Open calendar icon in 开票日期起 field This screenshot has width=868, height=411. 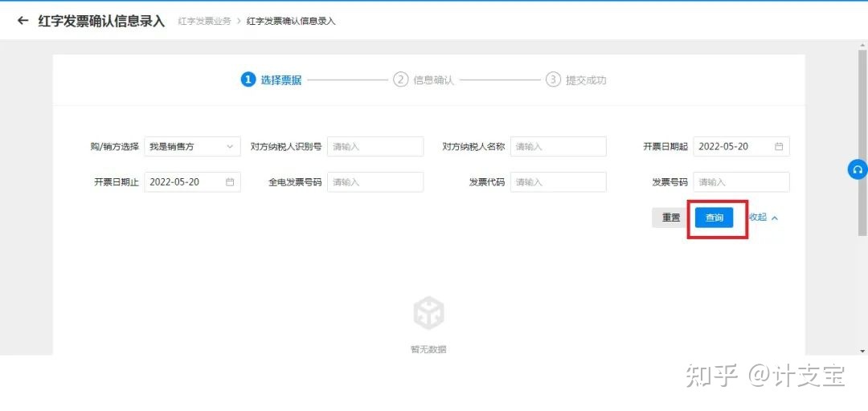(779, 147)
